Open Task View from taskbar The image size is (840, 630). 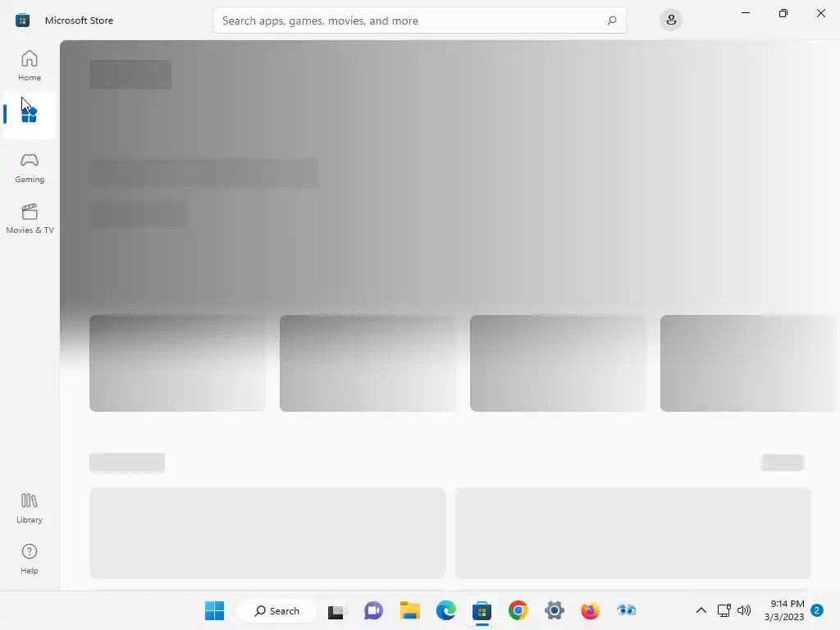336,610
